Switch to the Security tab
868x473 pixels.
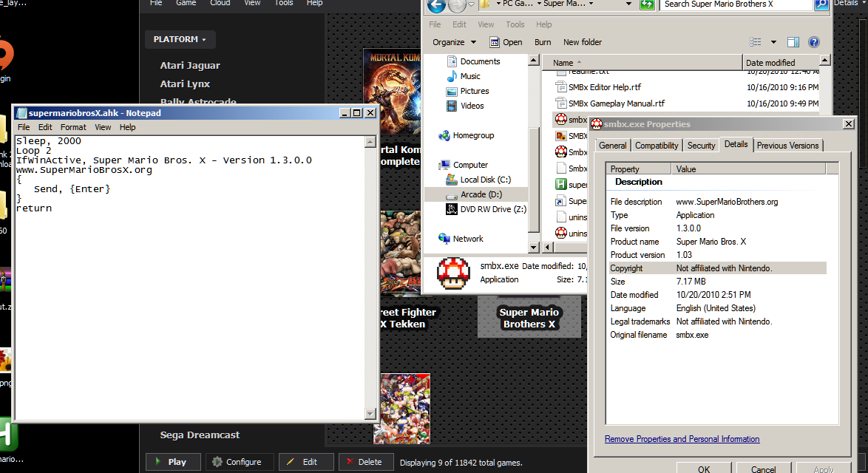[x=701, y=146]
